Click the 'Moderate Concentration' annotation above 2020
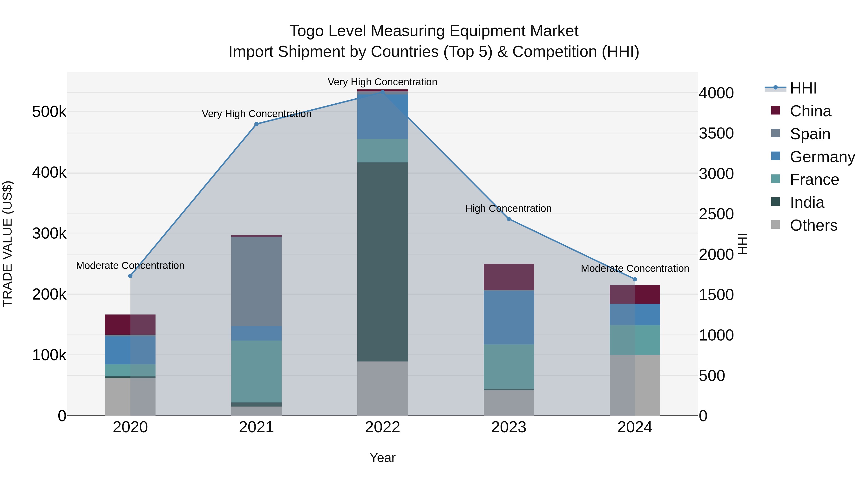868x488 pixels. click(130, 265)
